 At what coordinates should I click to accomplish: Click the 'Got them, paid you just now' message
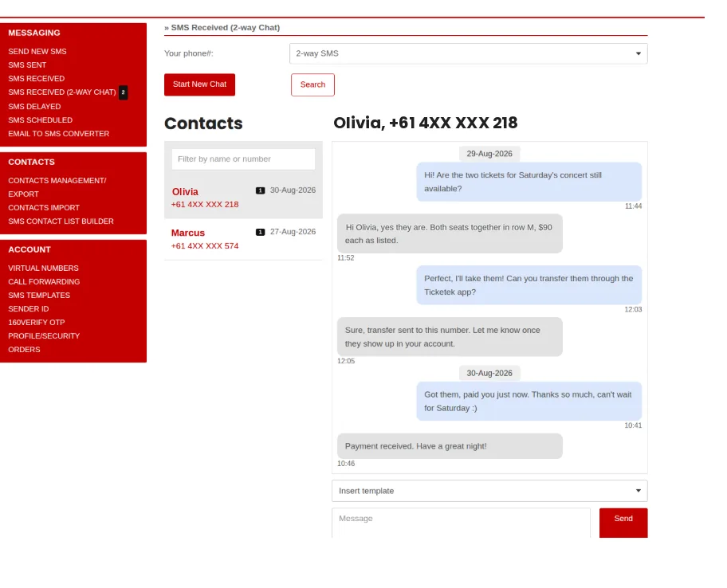pos(529,402)
